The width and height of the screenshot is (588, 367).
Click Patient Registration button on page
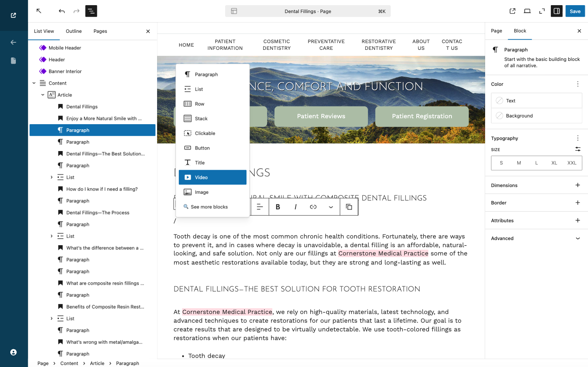tap(422, 116)
